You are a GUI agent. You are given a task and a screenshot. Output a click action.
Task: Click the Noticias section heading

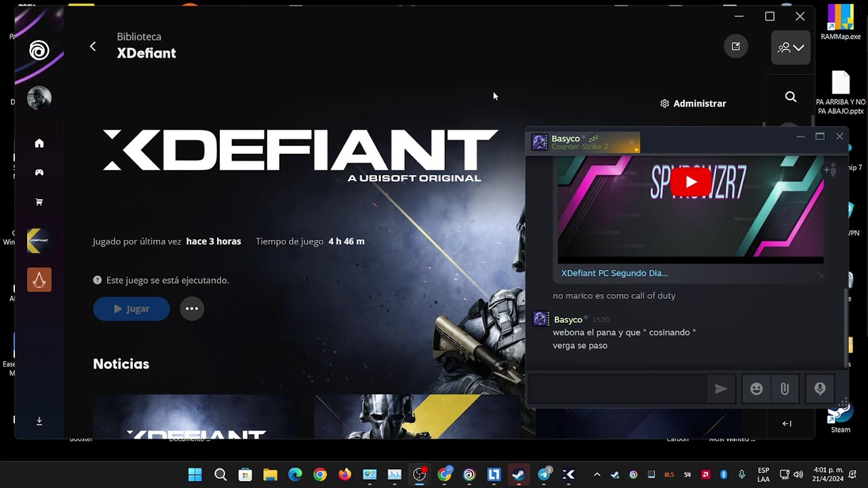pyautogui.click(x=121, y=364)
